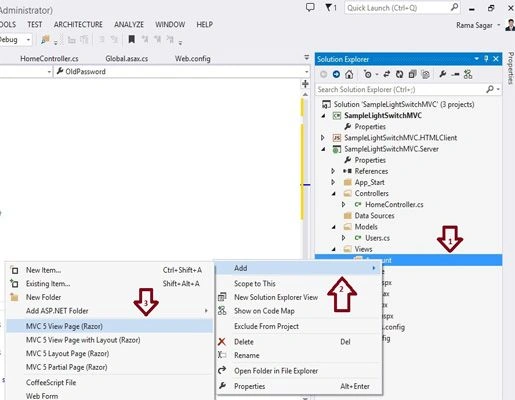Refresh the Solution Explorer
This screenshot has width=515, height=400.
click(x=399, y=74)
